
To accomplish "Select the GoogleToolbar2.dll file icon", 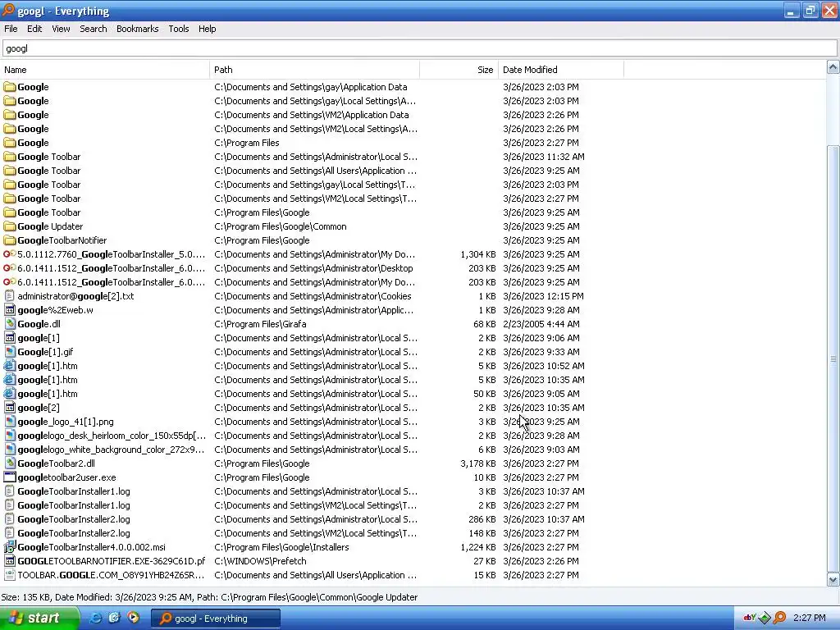I will pyautogui.click(x=10, y=463).
